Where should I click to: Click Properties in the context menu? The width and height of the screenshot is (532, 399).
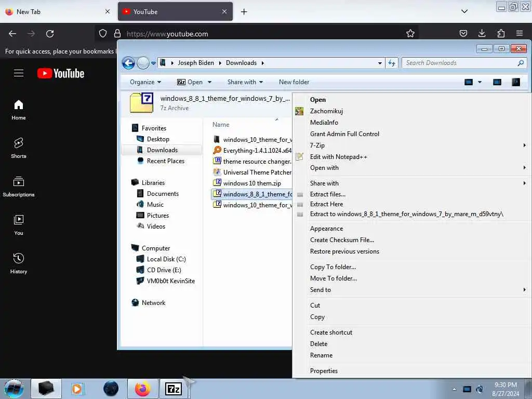point(324,371)
